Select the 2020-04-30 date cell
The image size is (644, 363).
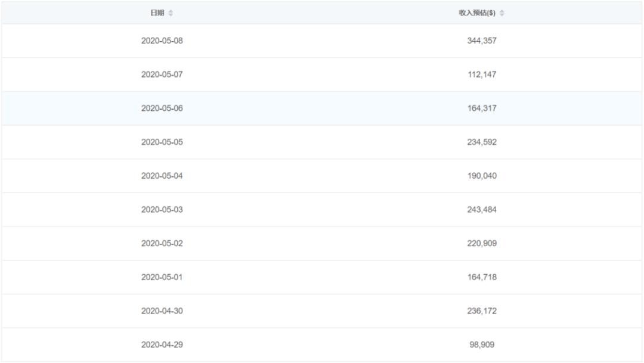pyautogui.click(x=162, y=311)
